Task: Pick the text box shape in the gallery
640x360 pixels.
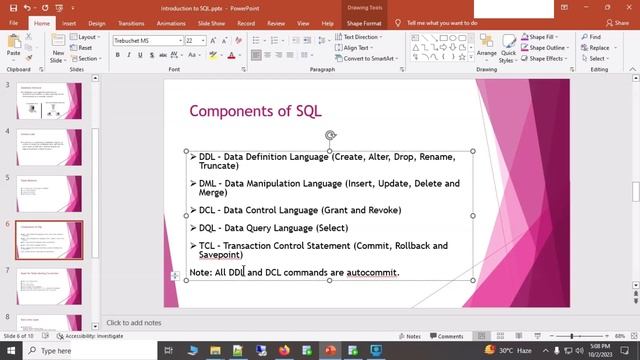Action: [x=415, y=38]
